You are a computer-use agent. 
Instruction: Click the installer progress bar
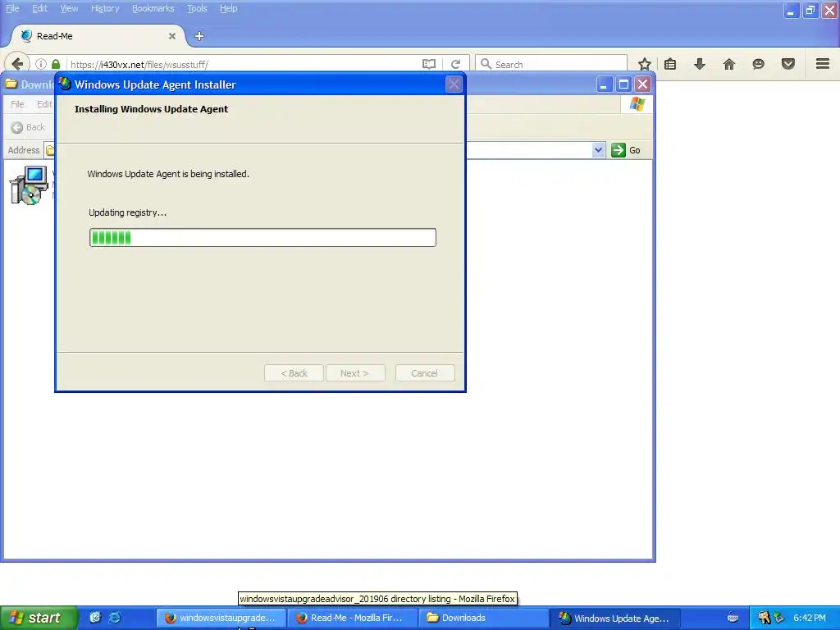pos(262,237)
